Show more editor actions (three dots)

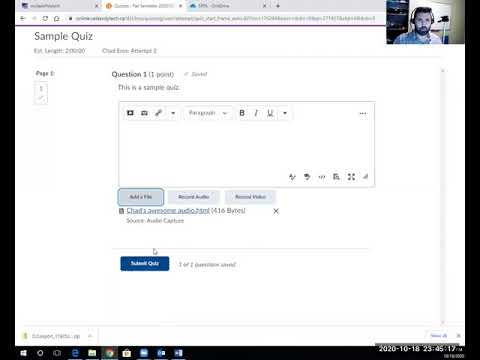pyautogui.click(x=363, y=114)
